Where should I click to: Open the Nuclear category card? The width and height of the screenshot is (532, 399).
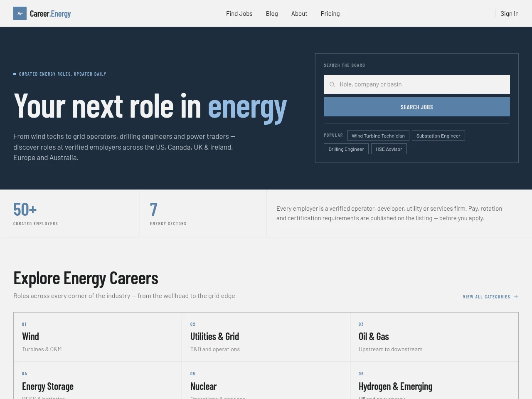266,380
